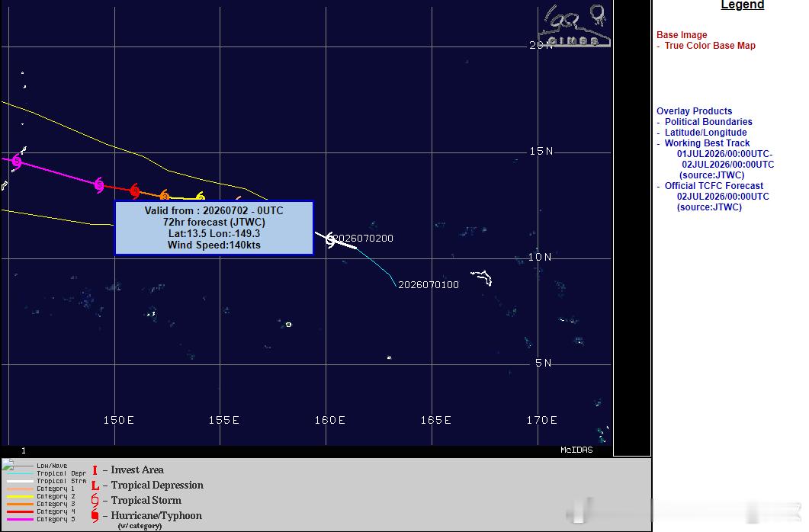This screenshot has height=532, width=809.
Task: Click the Base Image legend heading
Action: (x=682, y=35)
